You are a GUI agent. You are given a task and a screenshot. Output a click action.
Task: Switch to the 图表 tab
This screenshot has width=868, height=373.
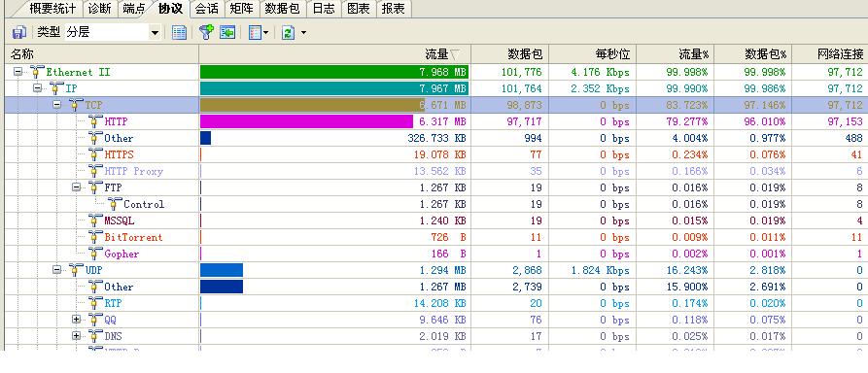[x=359, y=9]
